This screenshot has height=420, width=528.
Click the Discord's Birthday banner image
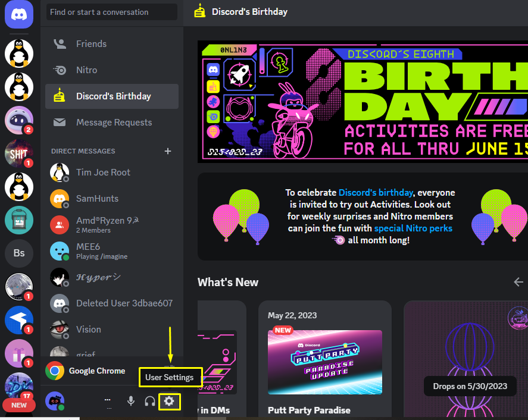pos(363,102)
